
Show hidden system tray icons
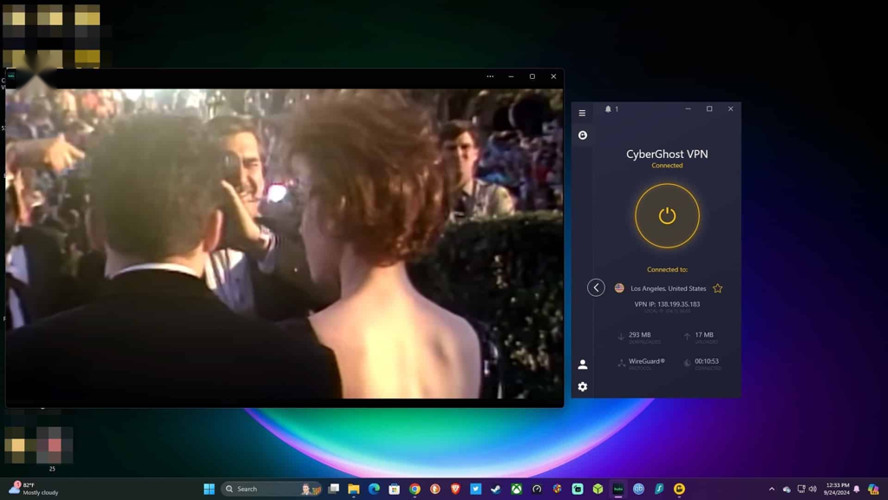(x=771, y=489)
